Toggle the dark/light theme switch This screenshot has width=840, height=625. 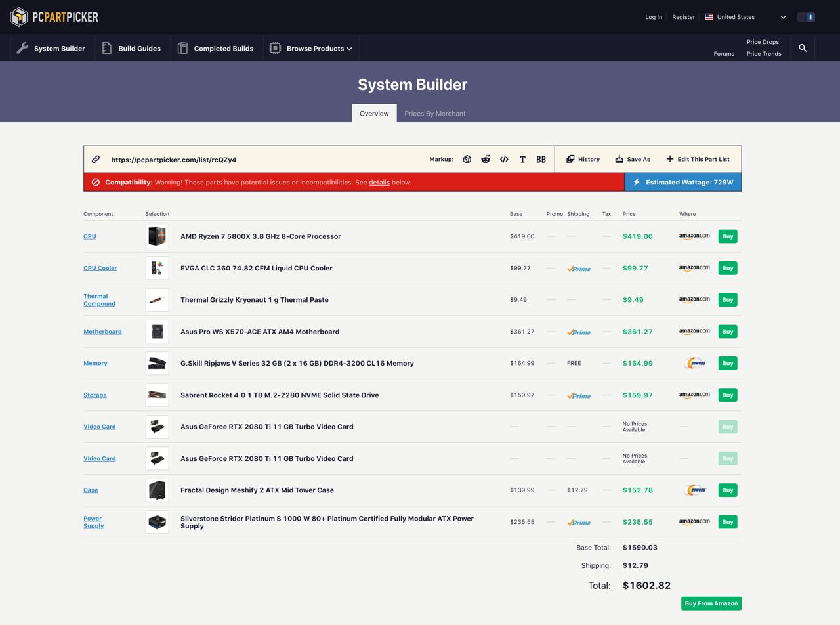click(x=806, y=17)
